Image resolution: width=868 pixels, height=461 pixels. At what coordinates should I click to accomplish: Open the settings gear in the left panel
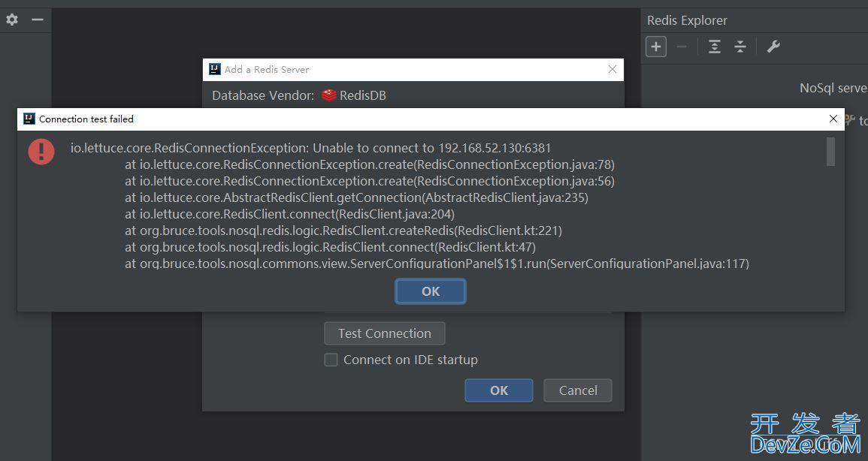pos(11,20)
